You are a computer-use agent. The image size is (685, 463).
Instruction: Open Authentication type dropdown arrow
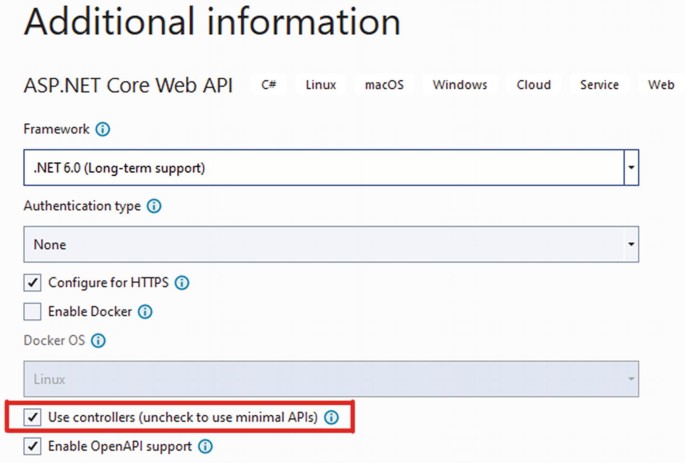pos(631,244)
